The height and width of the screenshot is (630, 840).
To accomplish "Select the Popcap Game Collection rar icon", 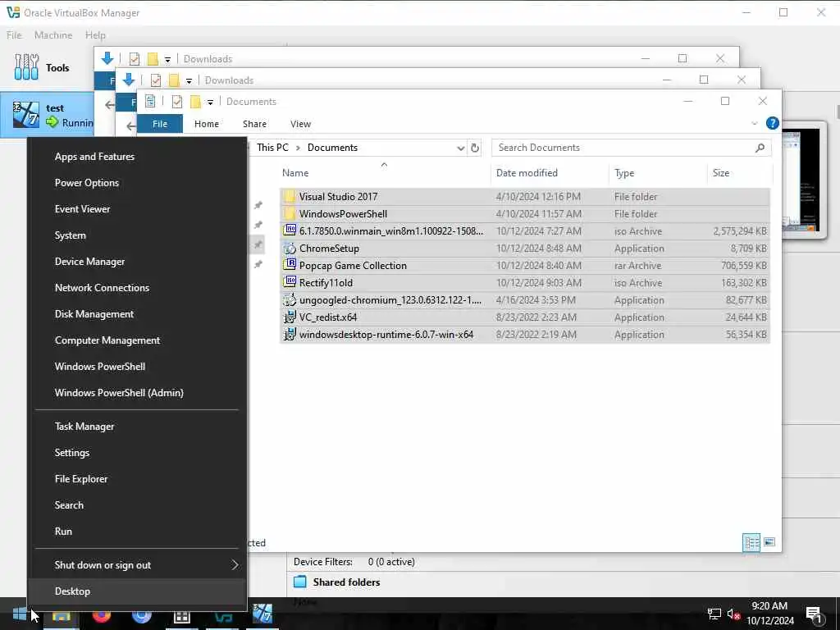I will (x=290, y=265).
